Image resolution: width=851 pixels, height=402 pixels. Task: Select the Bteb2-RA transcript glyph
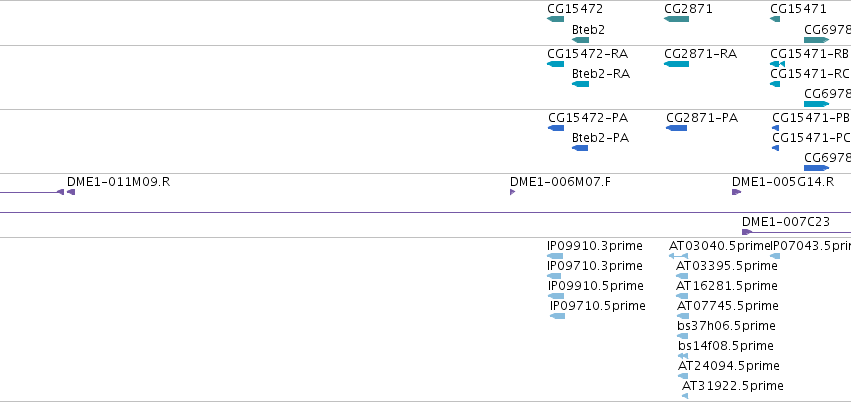580,84
